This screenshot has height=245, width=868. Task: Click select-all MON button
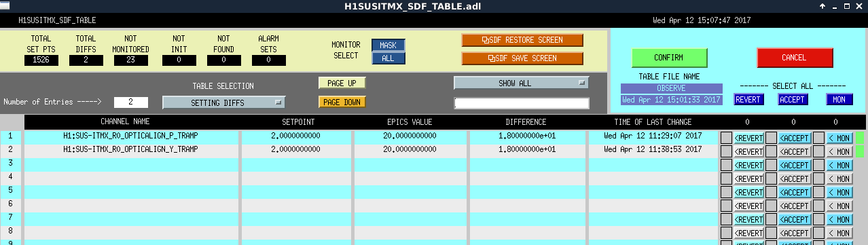839,99
